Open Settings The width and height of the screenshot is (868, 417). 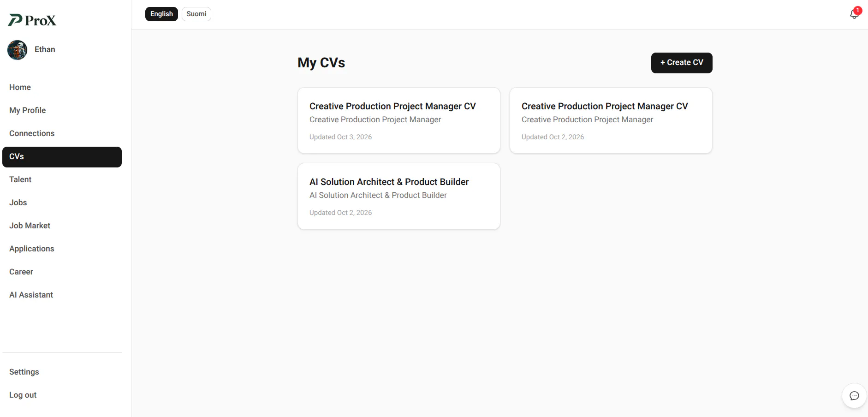(x=62, y=372)
